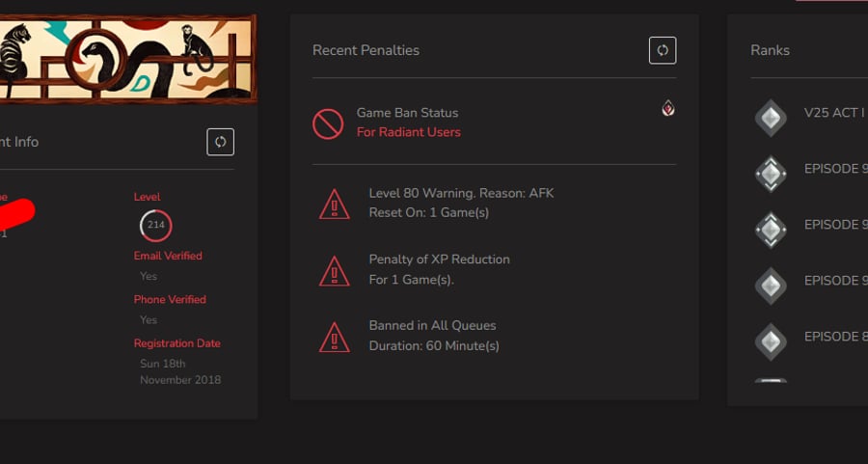Click the third EPISODE 9 rank icon
Viewport: 868px width, 464px height.
(x=771, y=286)
